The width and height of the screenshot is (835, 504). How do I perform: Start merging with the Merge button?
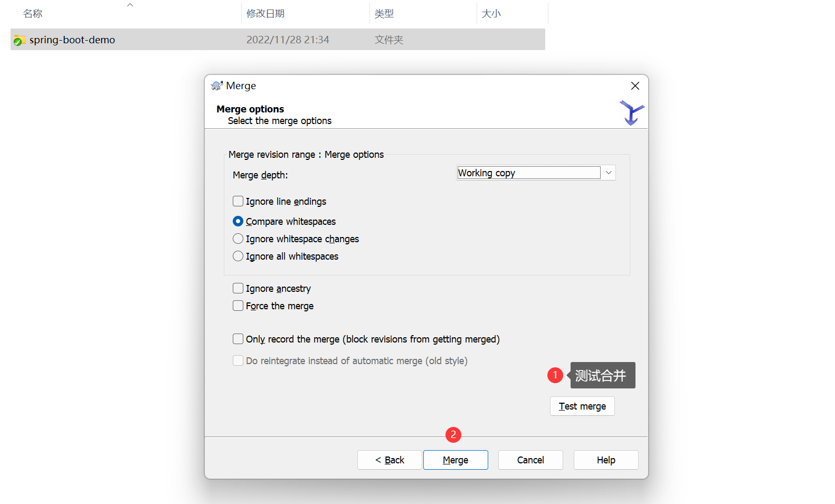pyautogui.click(x=456, y=460)
